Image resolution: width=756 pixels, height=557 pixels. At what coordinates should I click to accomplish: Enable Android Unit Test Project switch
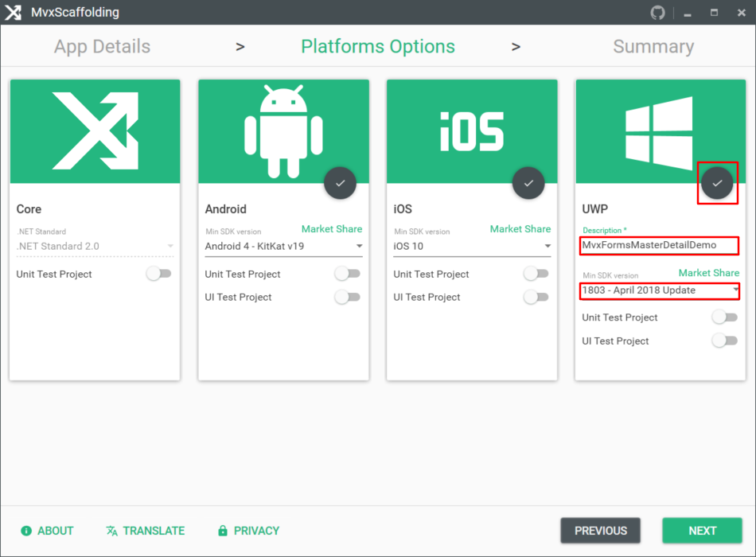pos(348,274)
